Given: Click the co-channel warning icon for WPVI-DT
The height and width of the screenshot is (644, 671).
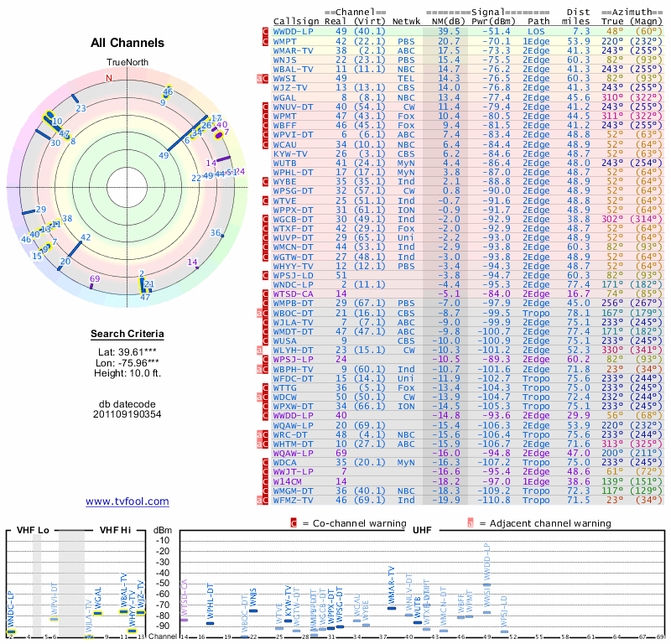Looking at the screenshot, I should tap(265, 135).
